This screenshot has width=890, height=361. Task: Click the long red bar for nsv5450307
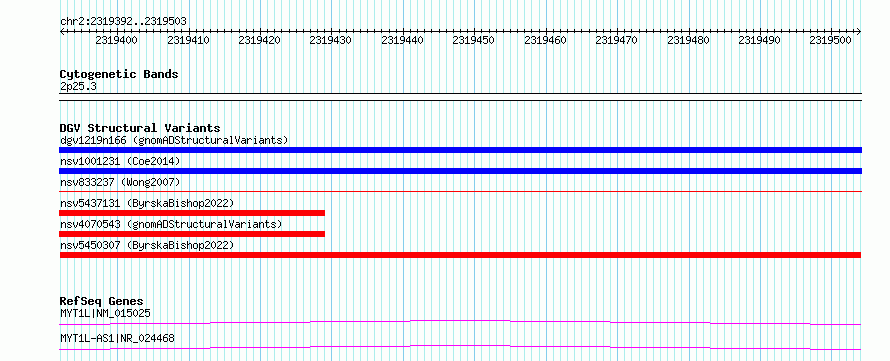pyautogui.click(x=460, y=255)
